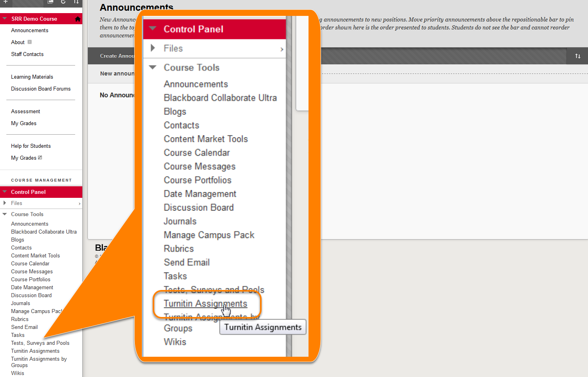The image size is (588, 377).
Task: Click the SRR Demo Course title in the sidebar
Action: click(x=34, y=19)
